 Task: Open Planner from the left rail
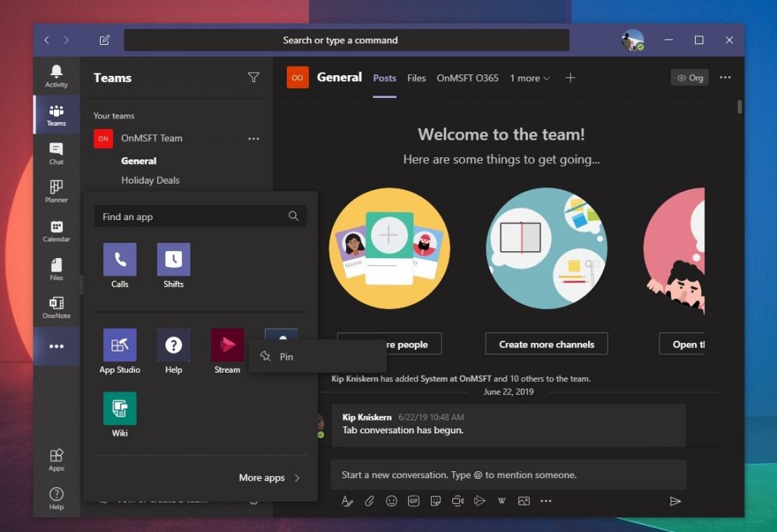(56, 191)
